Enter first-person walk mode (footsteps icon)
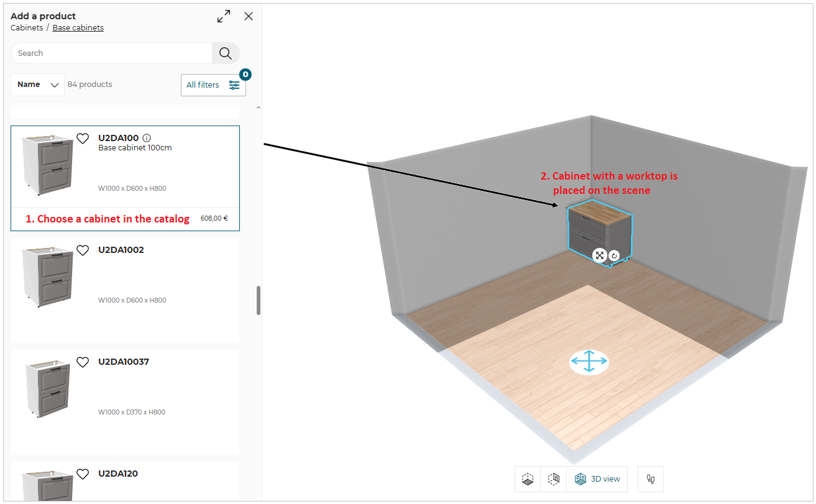Viewport: 816px width, 504px height. pos(651,479)
